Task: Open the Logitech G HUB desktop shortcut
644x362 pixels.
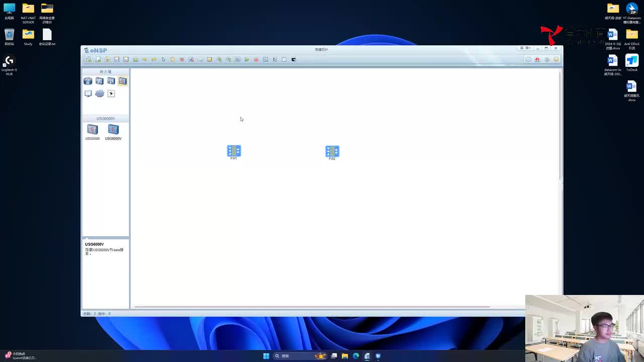Action: point(9,65)
